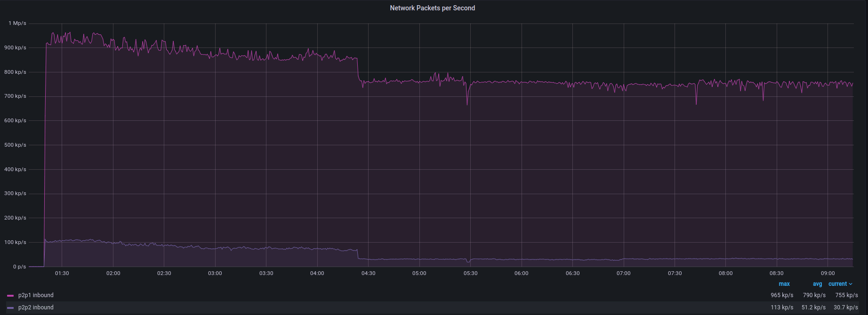Toggle the p2p2 inbound series in legend

pos(36,307)
